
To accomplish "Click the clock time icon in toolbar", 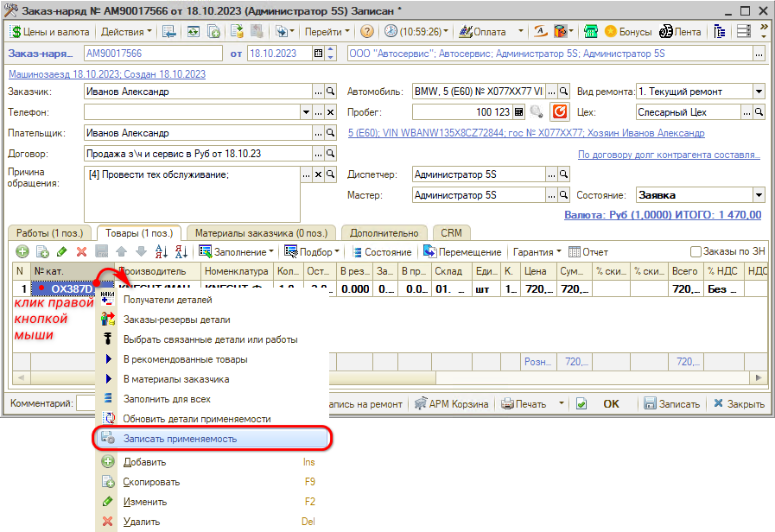I will click(x=391, y=32).
